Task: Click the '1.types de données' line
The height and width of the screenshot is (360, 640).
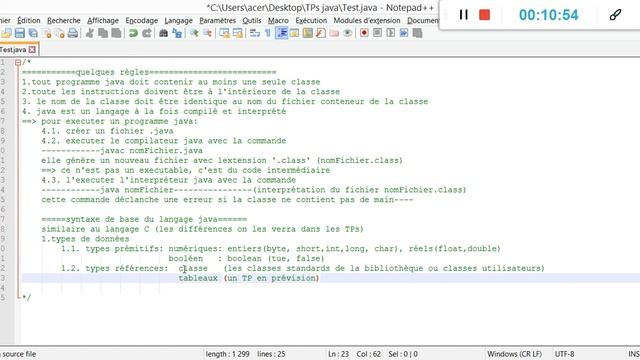Action: (85, 239)
